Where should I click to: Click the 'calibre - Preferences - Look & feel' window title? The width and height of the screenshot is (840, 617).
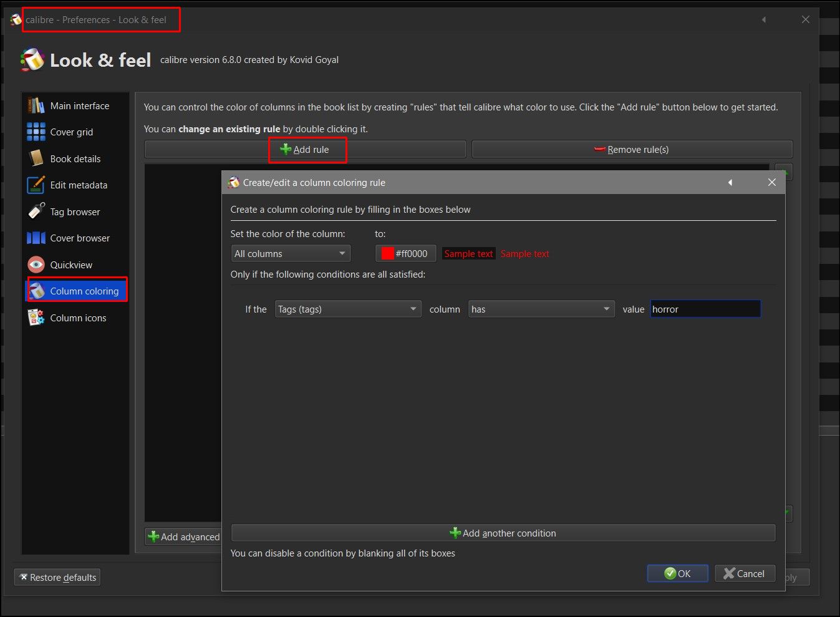pos(96,19)
